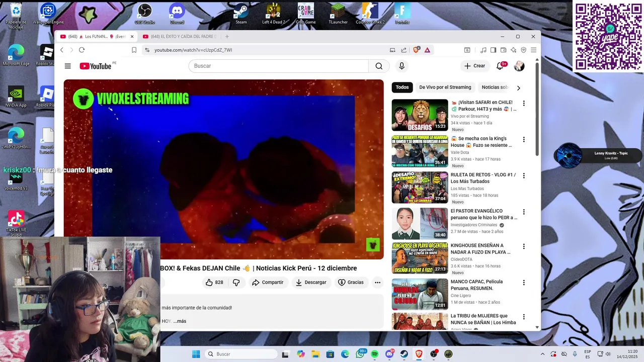The width and height of the screenshot is (644, 362).
Task: Click the Gracias button
Action: click(x=351, y=283)
